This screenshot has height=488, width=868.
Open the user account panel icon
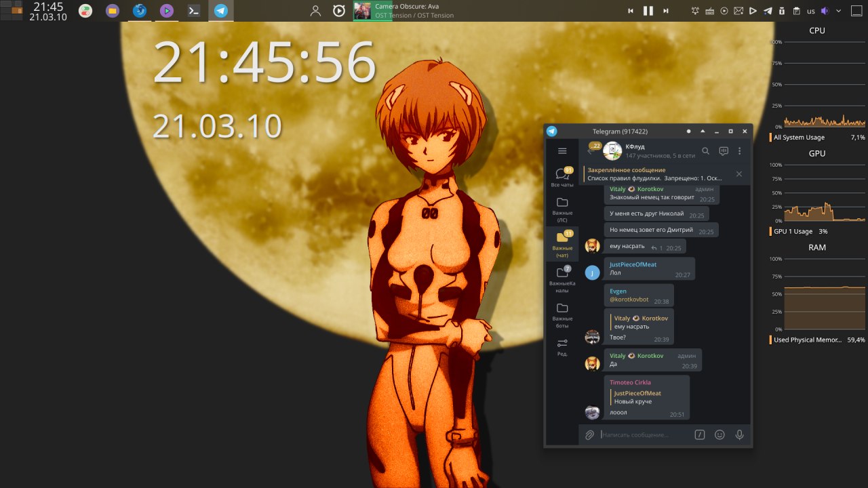pos(315,11)
